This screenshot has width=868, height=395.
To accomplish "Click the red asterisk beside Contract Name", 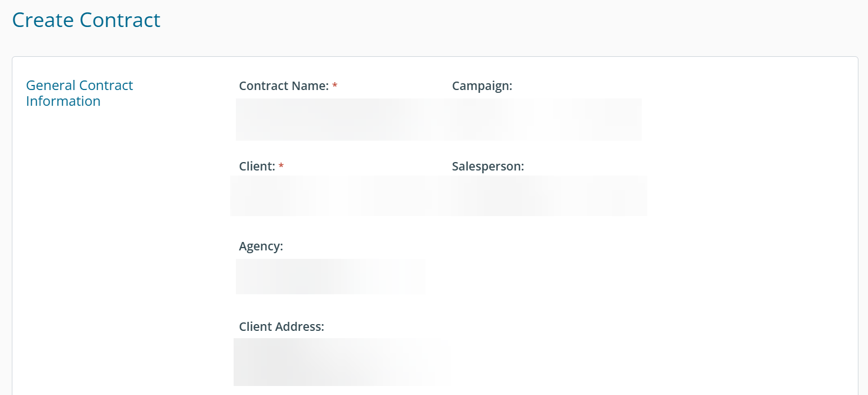I will tap(335, 86).
